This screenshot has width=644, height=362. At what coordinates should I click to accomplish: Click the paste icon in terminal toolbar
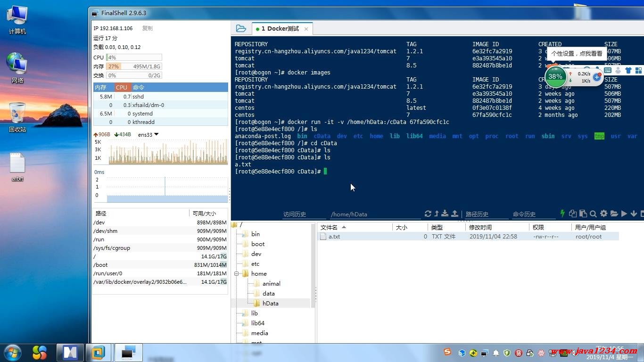pos(583,214)
